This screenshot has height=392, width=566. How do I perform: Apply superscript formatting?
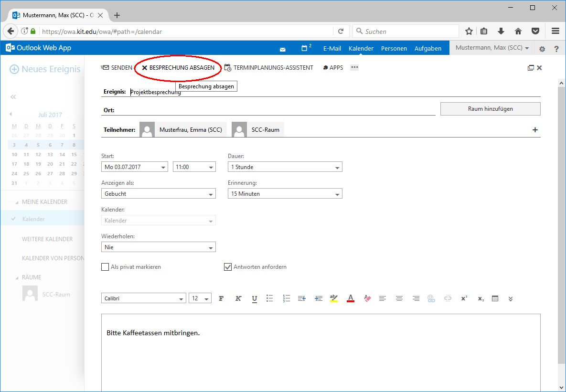(464, 298)
